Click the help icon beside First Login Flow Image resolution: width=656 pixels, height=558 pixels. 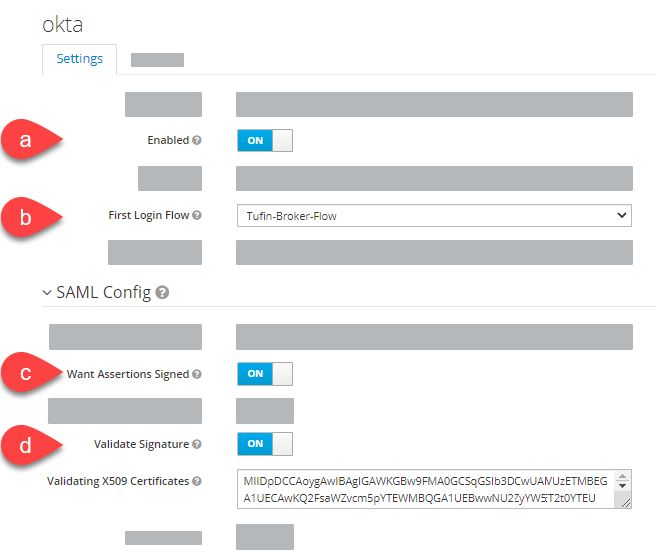(197, 215)
